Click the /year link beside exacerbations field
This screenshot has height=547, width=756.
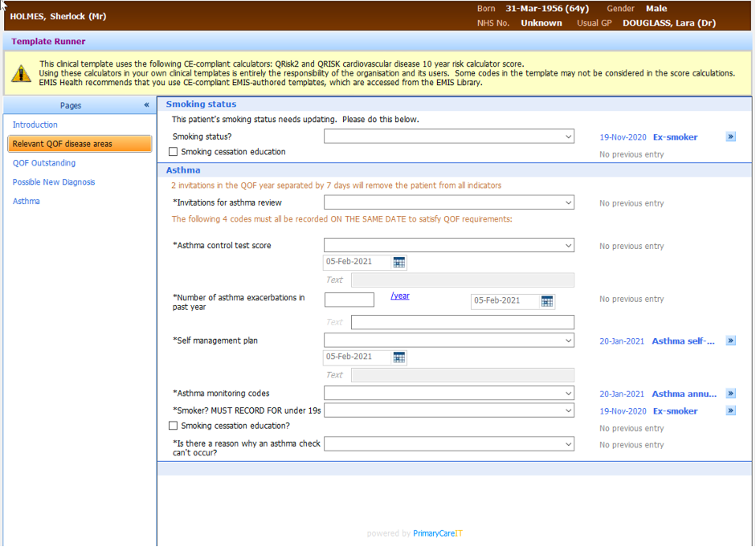[x=400, y=296]
